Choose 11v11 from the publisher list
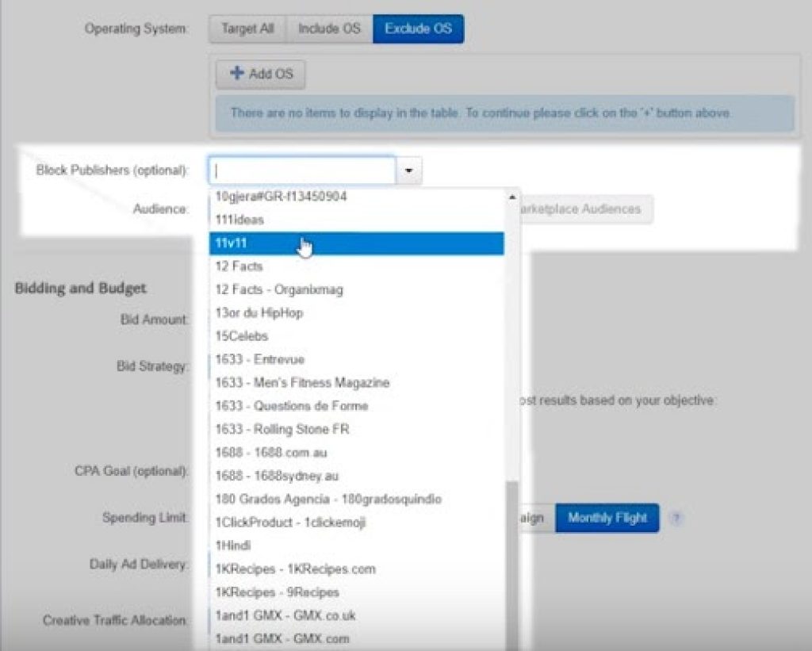 click(x=356, y=243)
